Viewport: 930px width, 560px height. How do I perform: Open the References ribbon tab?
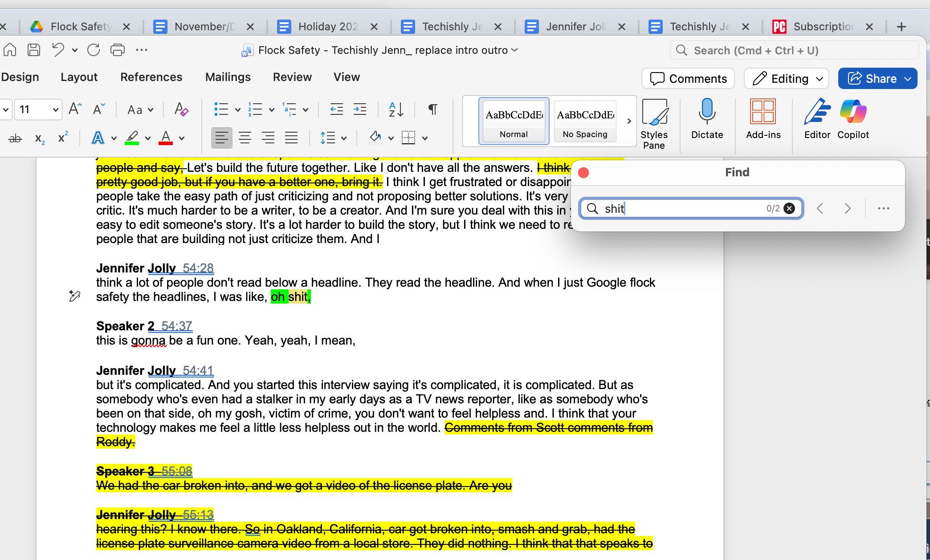coord(151,77)
